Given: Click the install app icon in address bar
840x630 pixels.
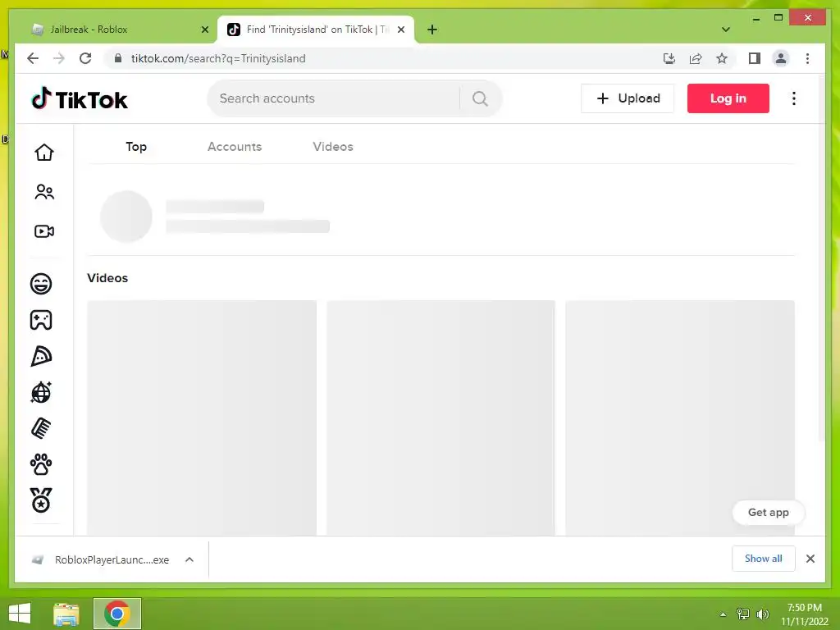Looking at the screenshot, I should [x=669, y=58].
